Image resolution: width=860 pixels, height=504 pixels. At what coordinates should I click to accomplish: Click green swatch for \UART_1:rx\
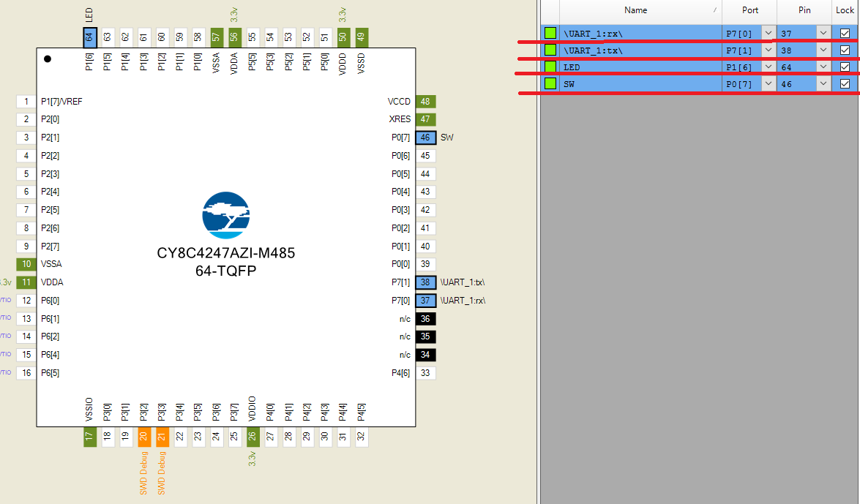point(550,34)
